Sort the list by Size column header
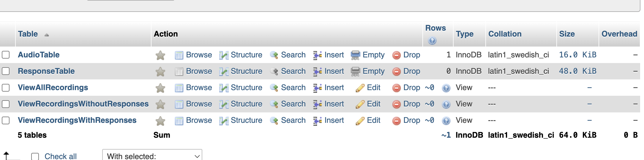Screen dimensions: 644x160 point(567,34)
